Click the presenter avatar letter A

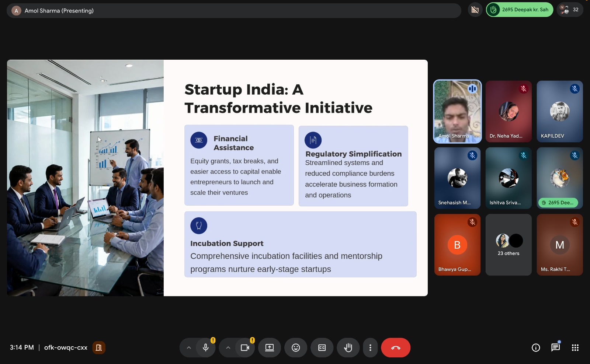click(x=16, y=11)
